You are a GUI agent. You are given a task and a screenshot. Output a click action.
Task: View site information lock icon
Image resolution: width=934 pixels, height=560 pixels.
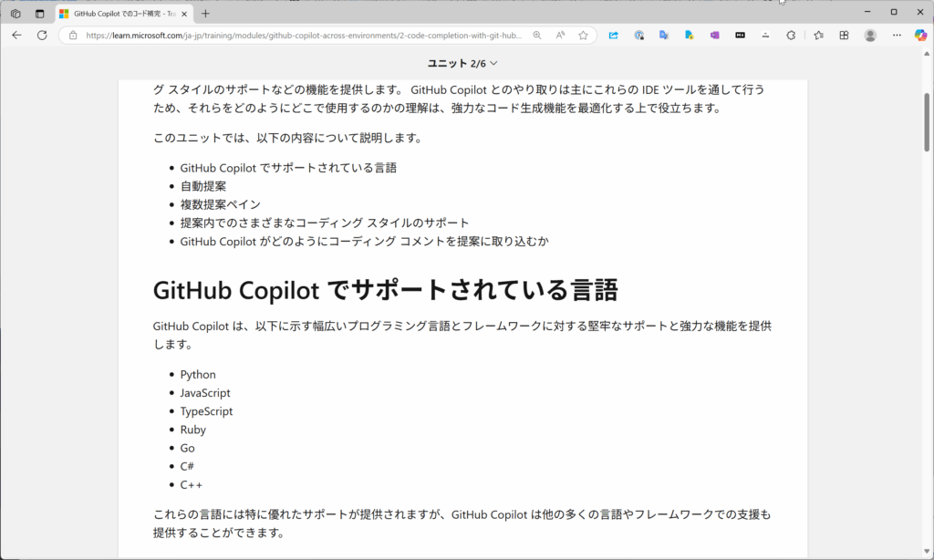73,36
